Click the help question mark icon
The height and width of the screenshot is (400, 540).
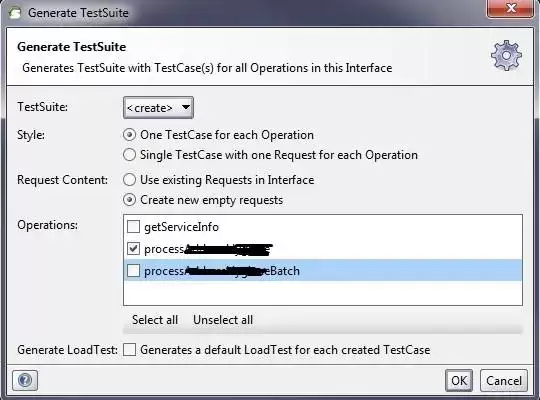point(25,380)
